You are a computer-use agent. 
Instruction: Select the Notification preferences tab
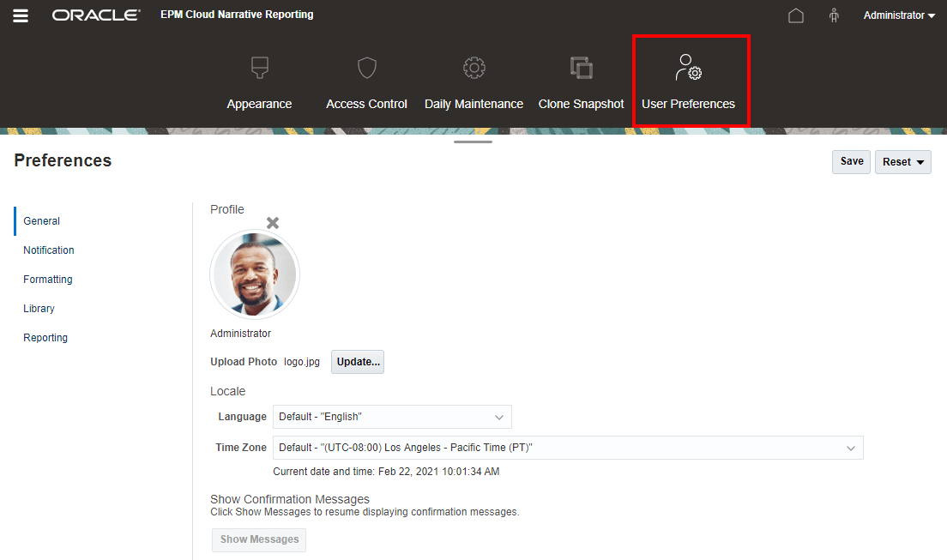49,250
